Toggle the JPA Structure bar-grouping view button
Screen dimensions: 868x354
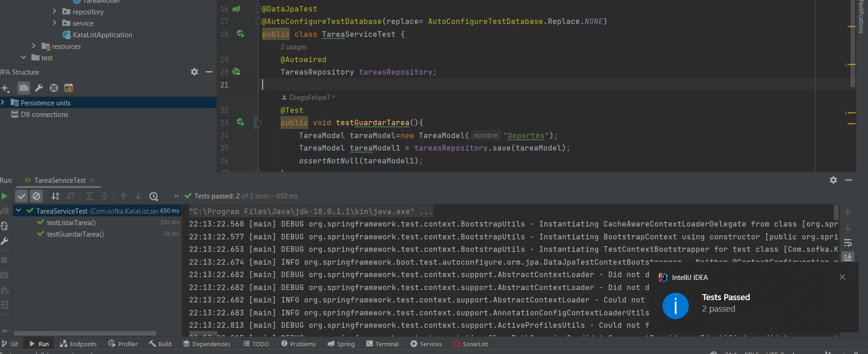(x=23, y=87)
